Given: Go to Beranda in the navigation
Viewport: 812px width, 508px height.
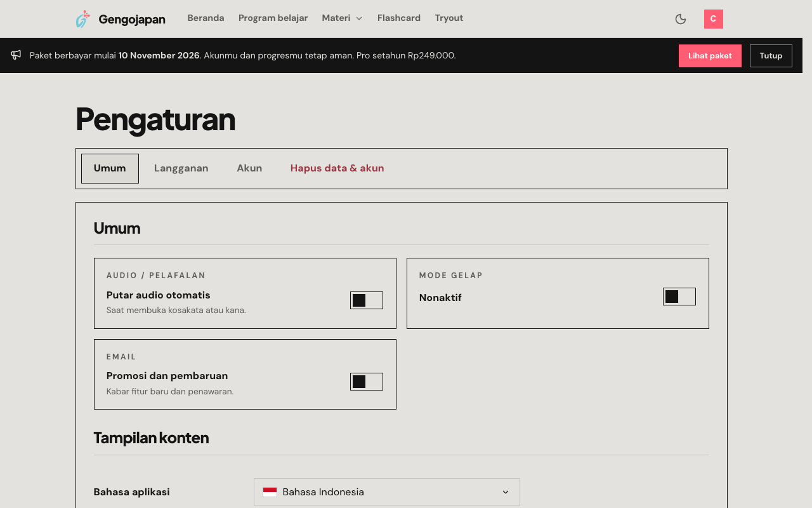Looking at the screenshot, I should click(206, 18).
